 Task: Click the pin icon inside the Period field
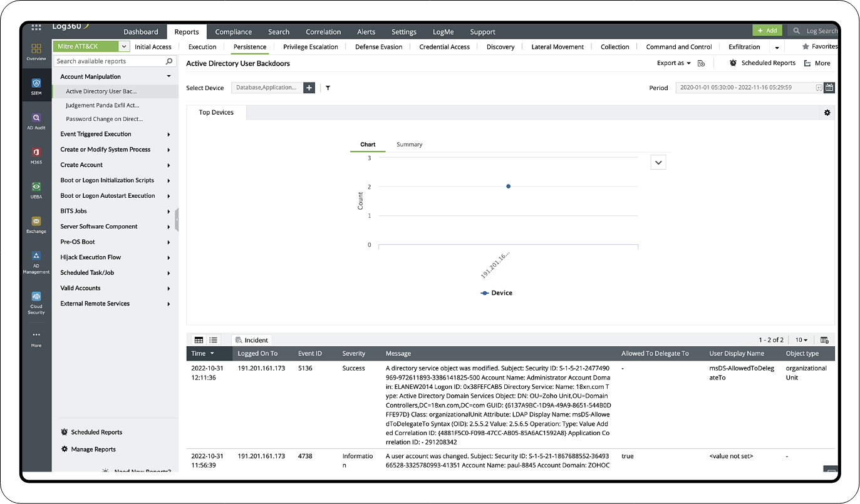[x=819, y=88]
